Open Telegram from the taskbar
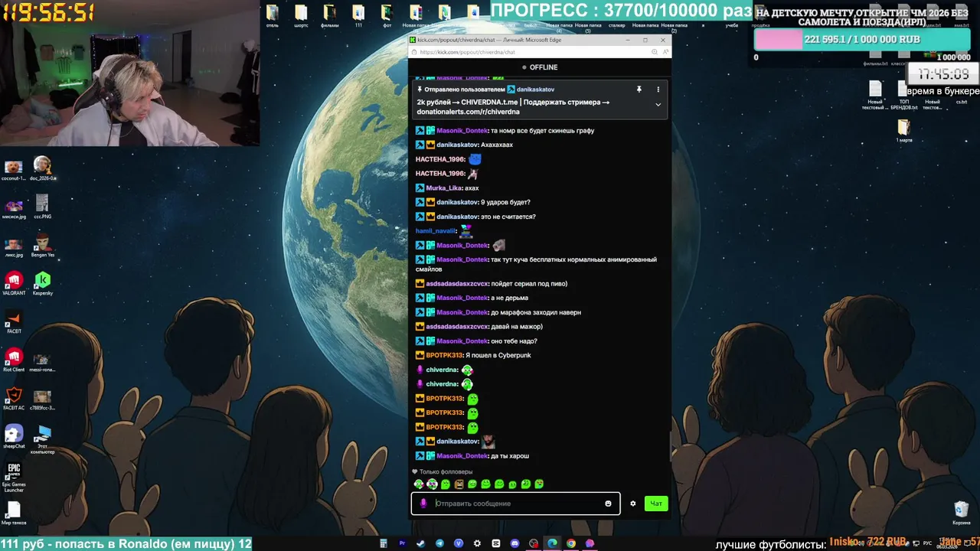980x551 pixels. 439,543
